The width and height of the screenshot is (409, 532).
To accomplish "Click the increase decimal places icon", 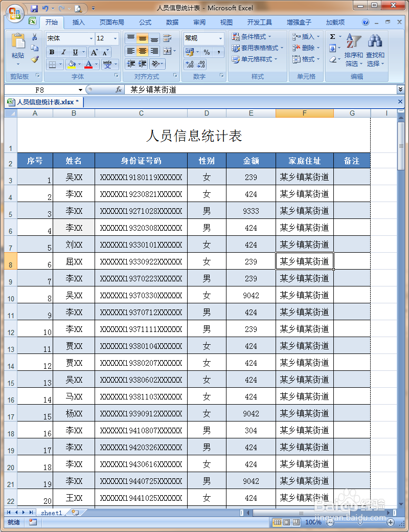I will click(189, 63).
